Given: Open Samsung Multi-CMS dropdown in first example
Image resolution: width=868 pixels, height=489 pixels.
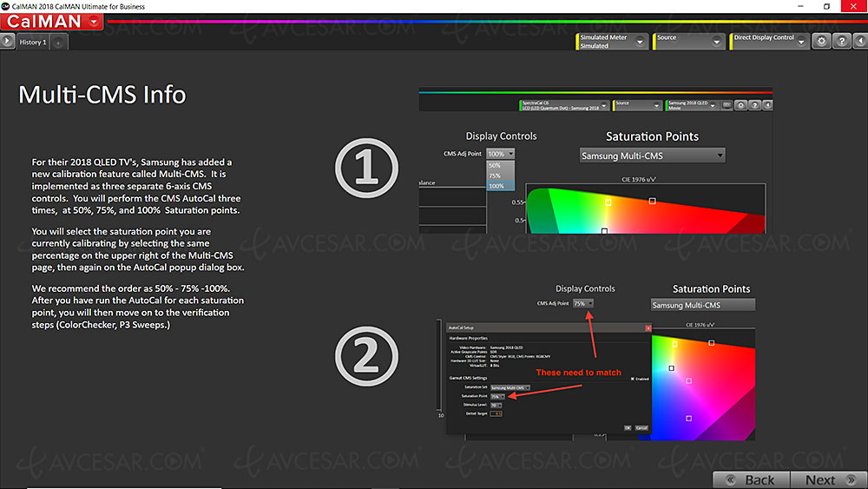Looking at the screenshot, I should [652, 155].
